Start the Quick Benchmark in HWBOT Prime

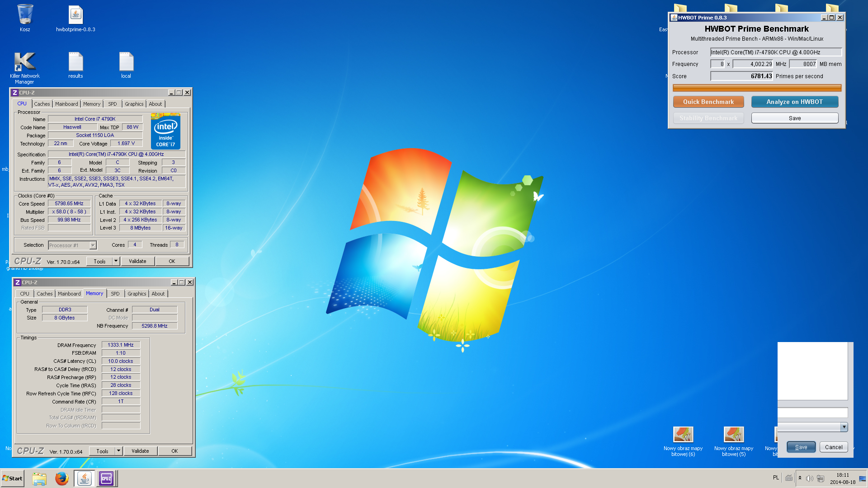pyautogui.click(x=708, y=102)
